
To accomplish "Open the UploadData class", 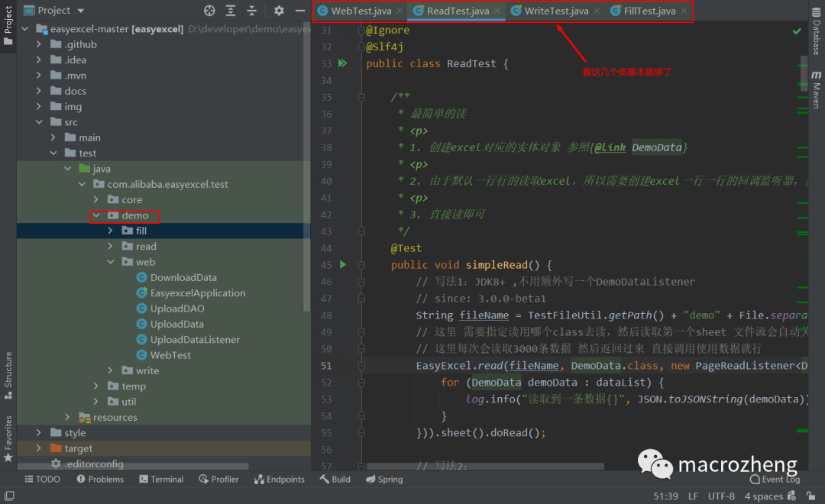I will click(x=176, y=324).
